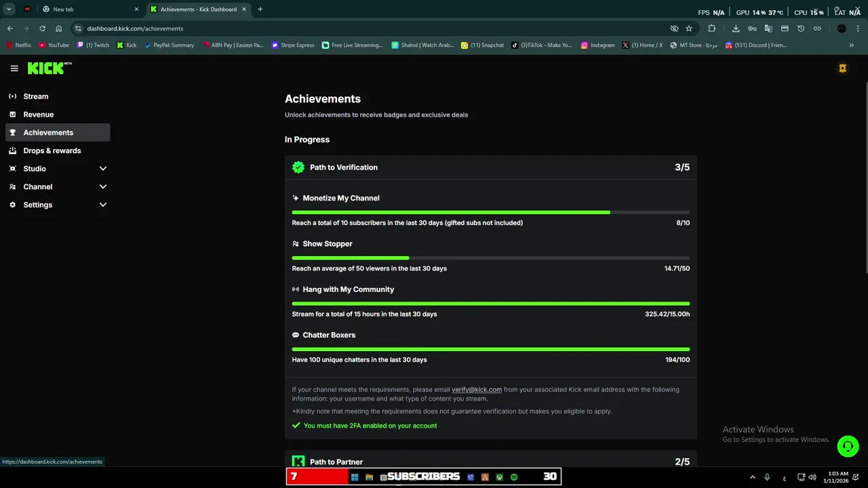Reload the page
Viewport: 868px width, 488px height.
tap(42, 28)
